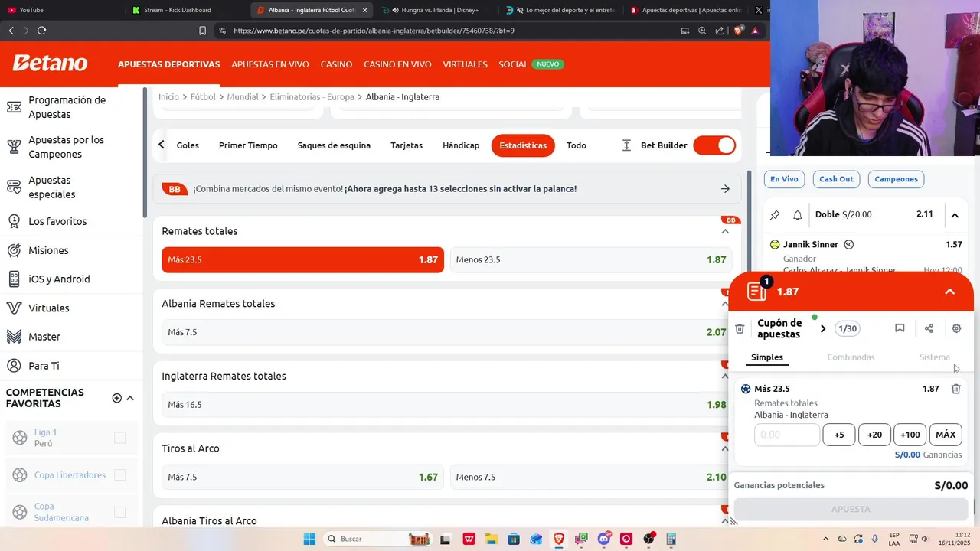The width and height of the screenshot is (980, 551).
Task: Open Discord from taskbar
Action: coord(604,539)
